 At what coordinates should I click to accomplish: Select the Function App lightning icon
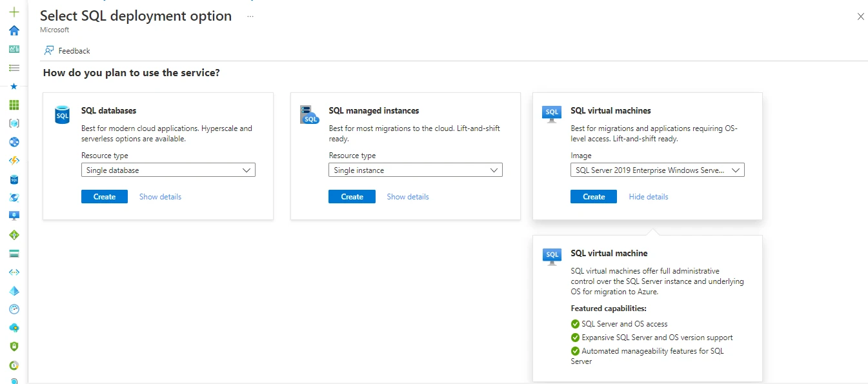coord(14,160)
